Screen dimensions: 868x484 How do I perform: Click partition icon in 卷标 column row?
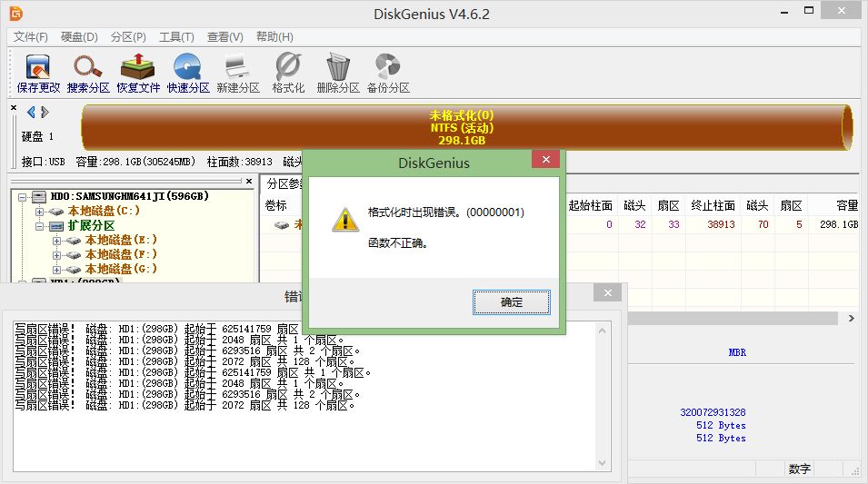click(282, 224)
